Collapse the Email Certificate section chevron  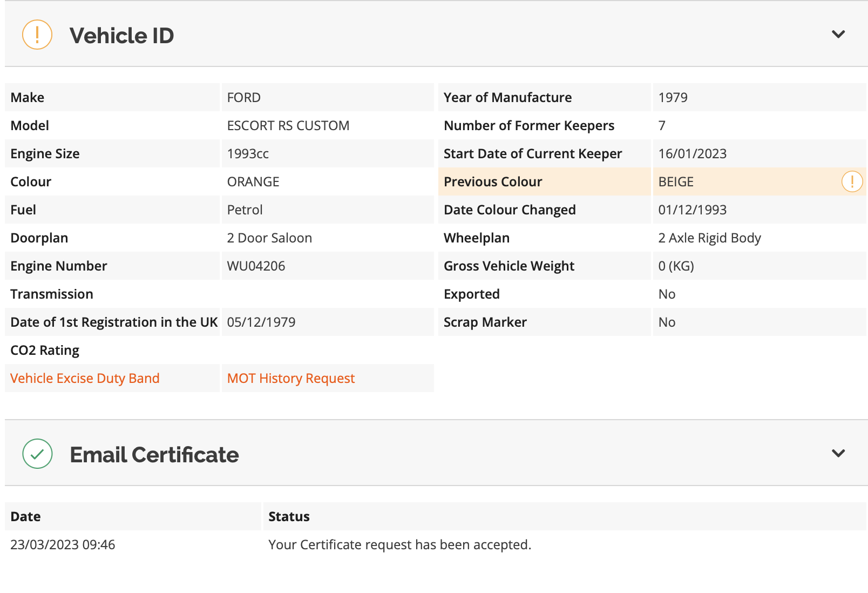tap(838, 453)
